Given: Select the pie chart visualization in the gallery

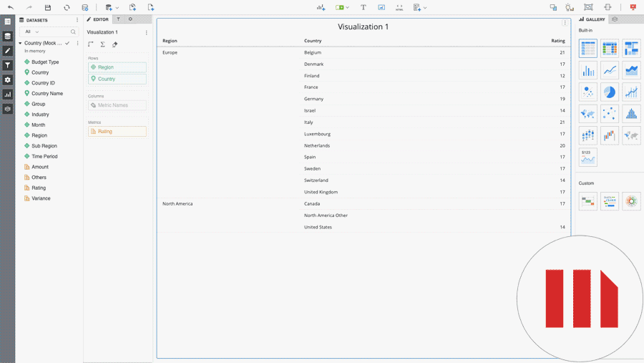Looking at the screenshot, I should coord(609,92).
